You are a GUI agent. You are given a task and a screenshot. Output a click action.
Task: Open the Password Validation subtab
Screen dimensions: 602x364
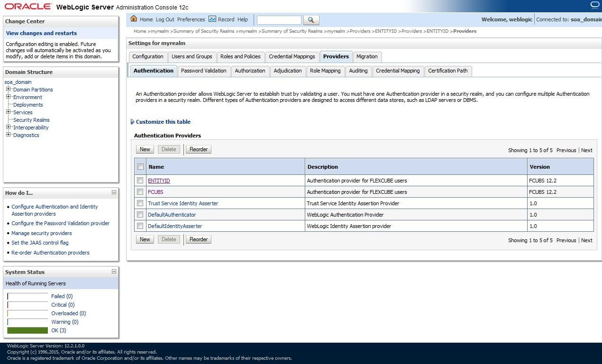[203, 71]
